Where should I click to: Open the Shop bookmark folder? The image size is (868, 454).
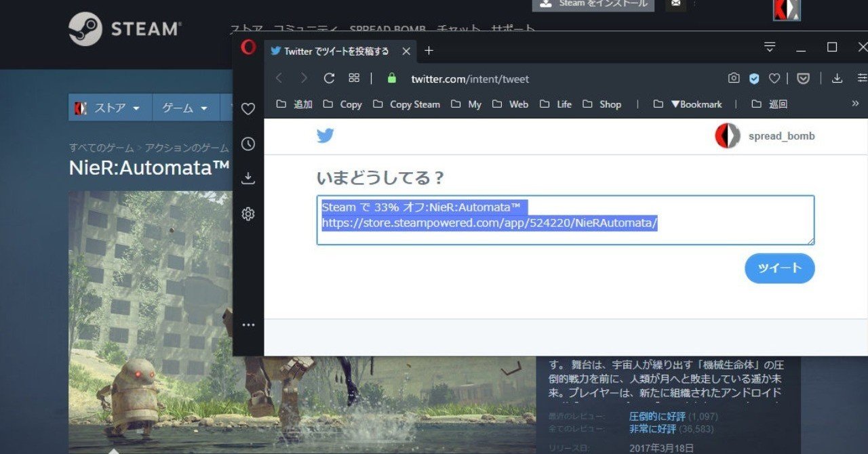[601, 104]
